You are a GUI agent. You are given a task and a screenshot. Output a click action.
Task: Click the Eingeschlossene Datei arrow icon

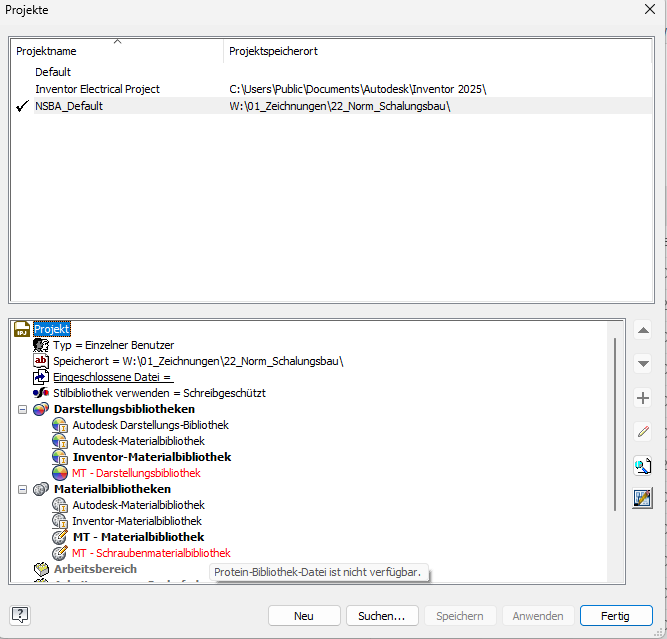pos(41,377)
